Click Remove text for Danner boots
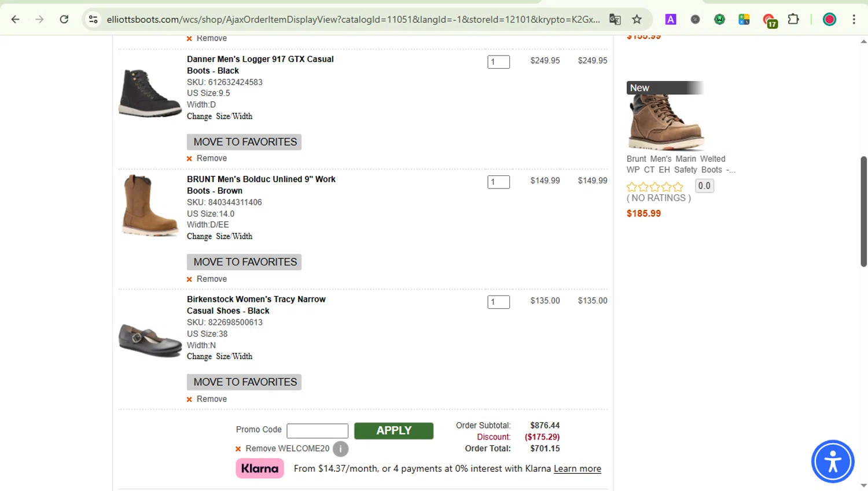Screen dimensions: 868x491 point(212,158)
